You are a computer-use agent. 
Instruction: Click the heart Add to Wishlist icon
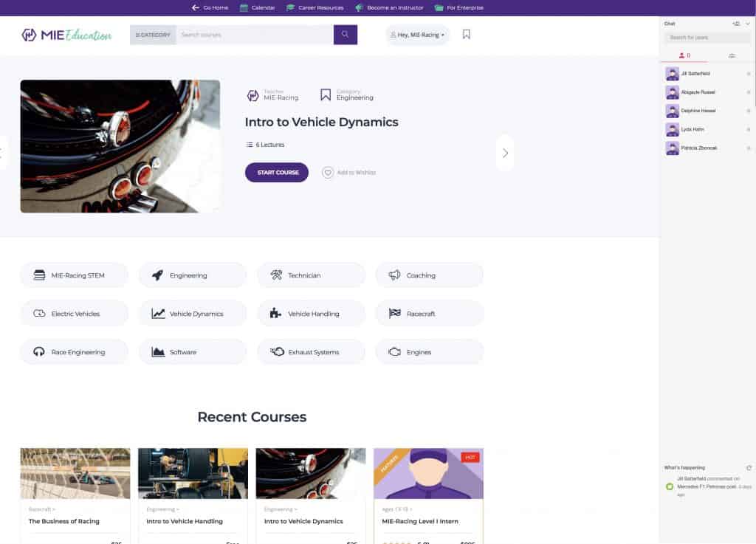coord(328,173)
